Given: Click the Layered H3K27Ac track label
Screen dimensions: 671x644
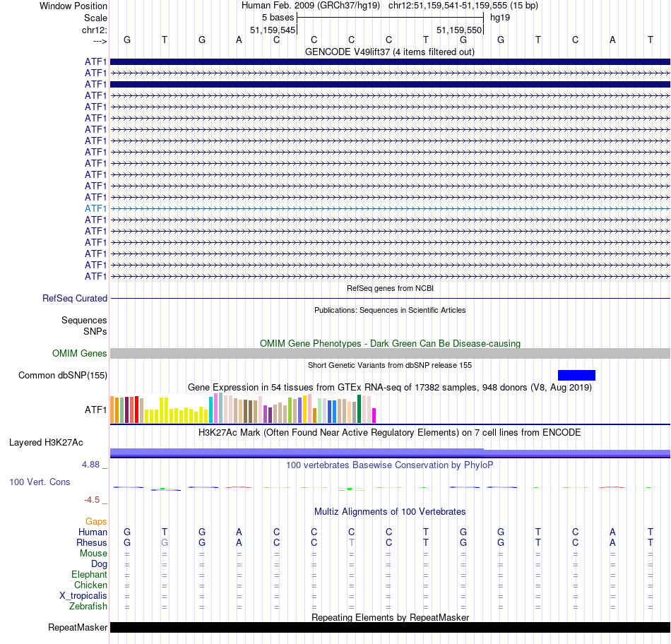Looking at the screenshot, I should click(46, 443).
